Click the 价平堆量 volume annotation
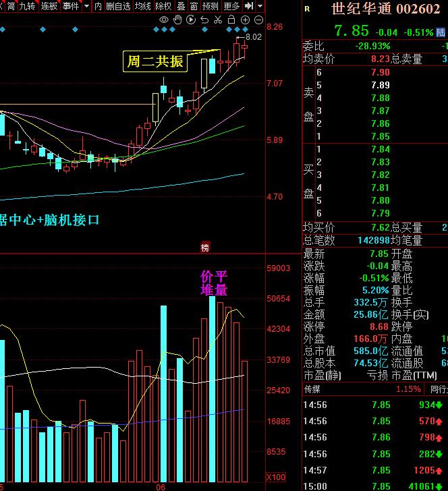448x491 pixels. tap(214, 283)
